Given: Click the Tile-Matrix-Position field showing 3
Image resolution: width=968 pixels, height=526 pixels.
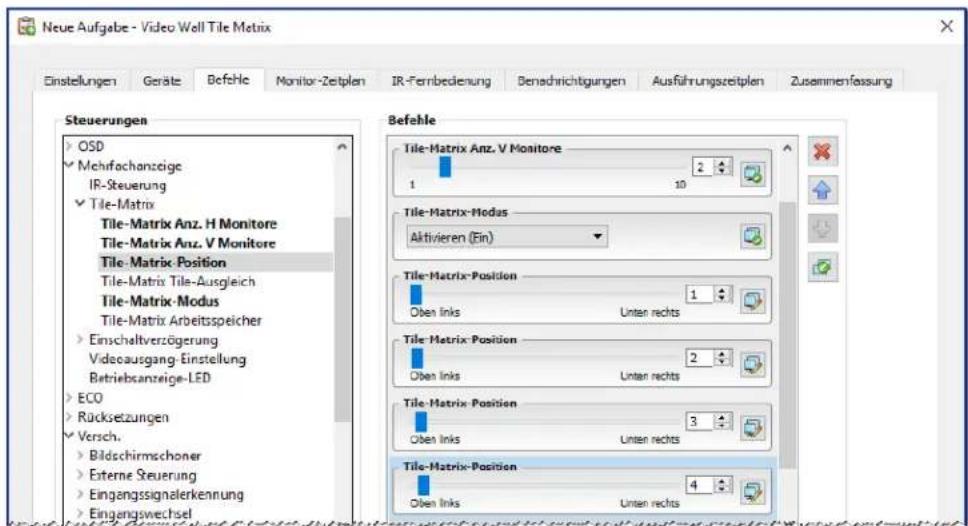Looking at the screenshot, I should click(700, 422).
